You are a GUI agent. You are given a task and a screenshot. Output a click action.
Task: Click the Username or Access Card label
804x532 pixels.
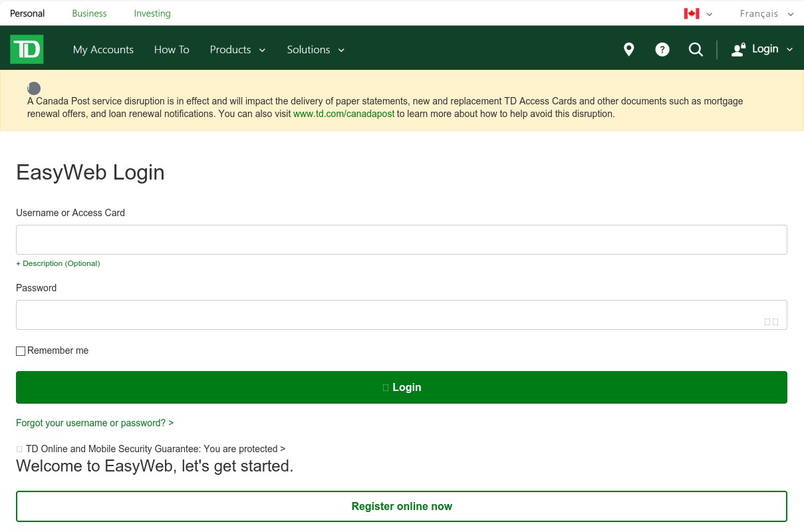[70, 213]
